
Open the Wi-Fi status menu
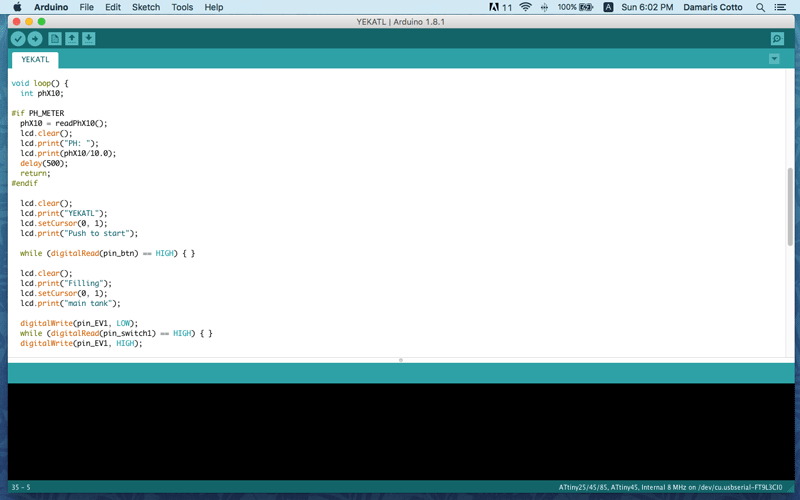click(x=525, y=7)
